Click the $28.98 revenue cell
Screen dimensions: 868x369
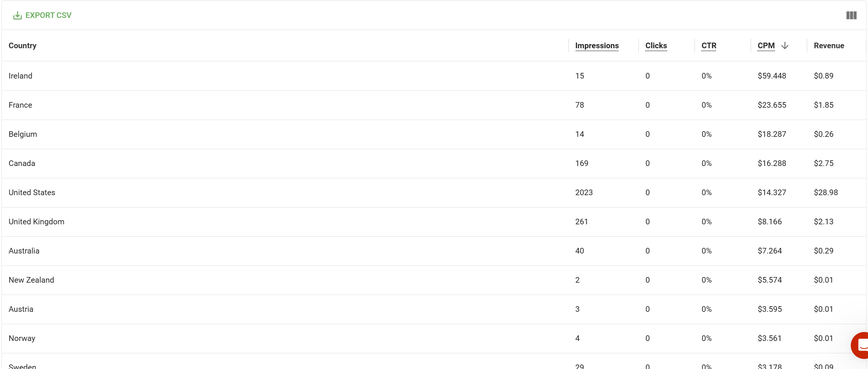click(x=826, y=193)
